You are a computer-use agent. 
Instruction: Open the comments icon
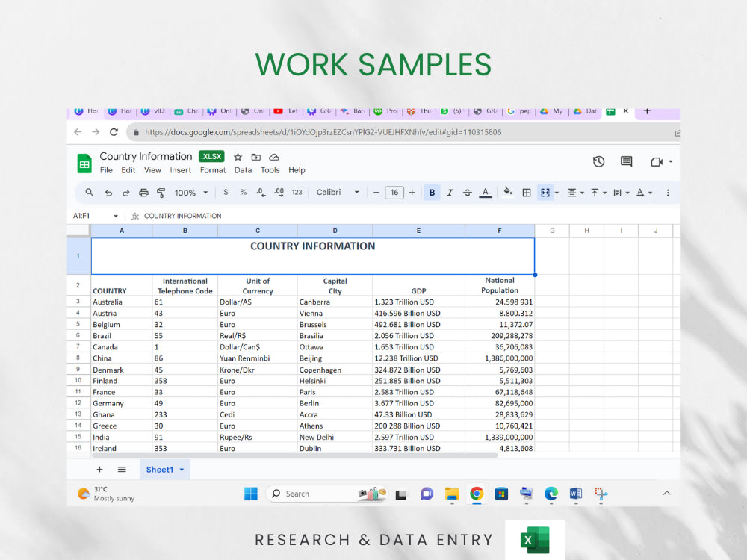[626, 162]
